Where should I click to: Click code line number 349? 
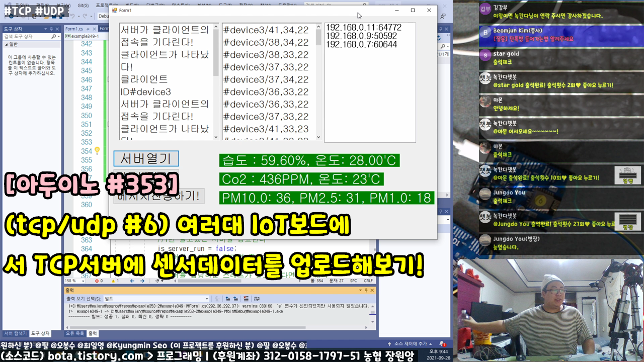coord(87,106)
